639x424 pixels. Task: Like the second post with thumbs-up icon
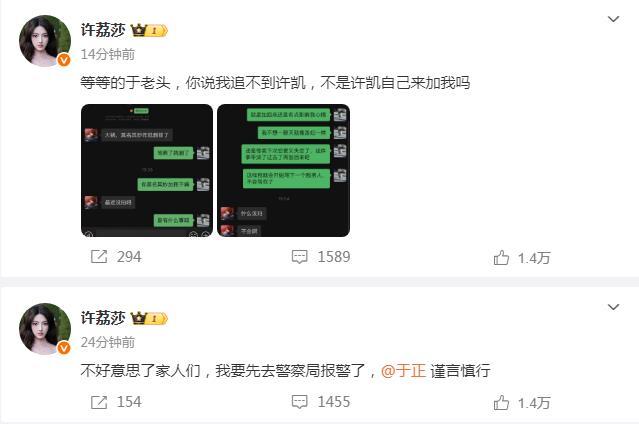click(501, 402)
